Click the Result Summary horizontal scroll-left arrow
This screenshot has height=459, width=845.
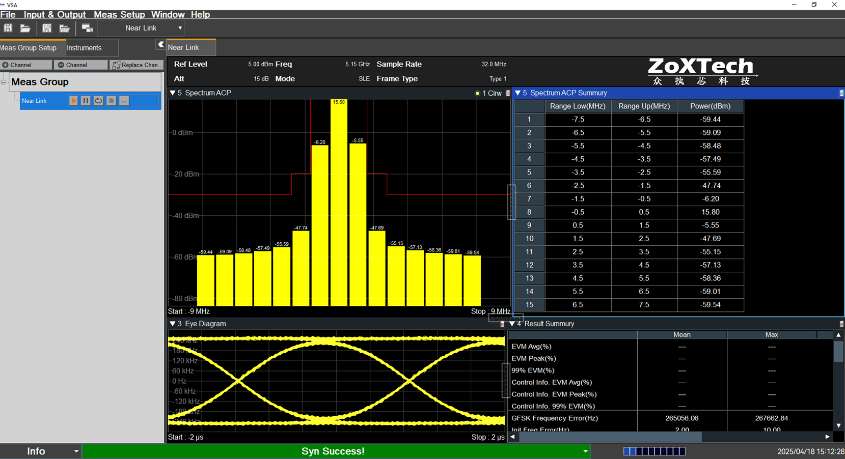coord(513,437)
